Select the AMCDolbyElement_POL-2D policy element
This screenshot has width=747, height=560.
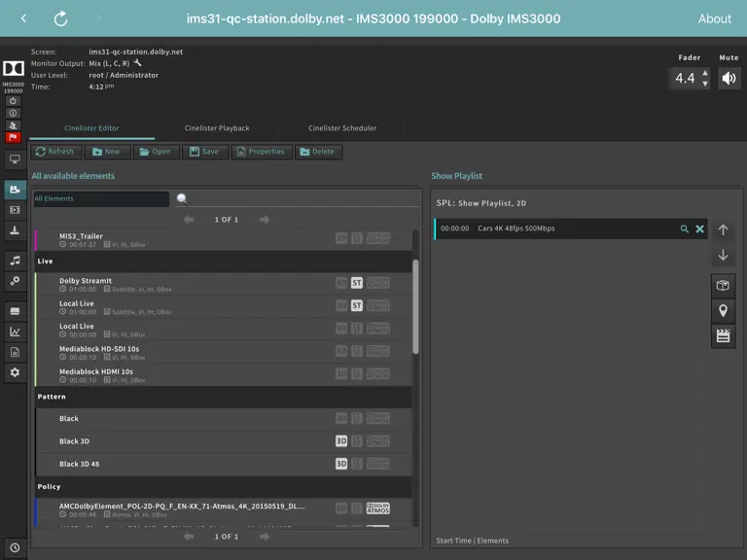pyautogui.click(x=224, y=509)
